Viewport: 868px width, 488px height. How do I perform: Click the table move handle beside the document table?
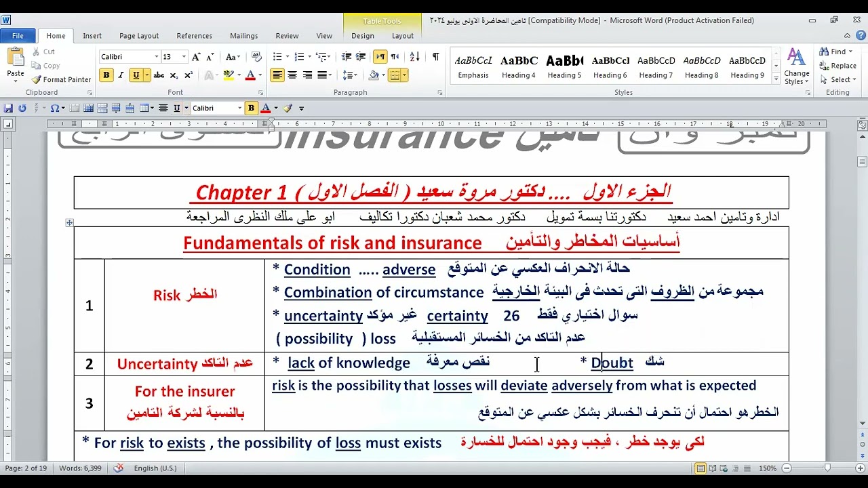[69, 223]
